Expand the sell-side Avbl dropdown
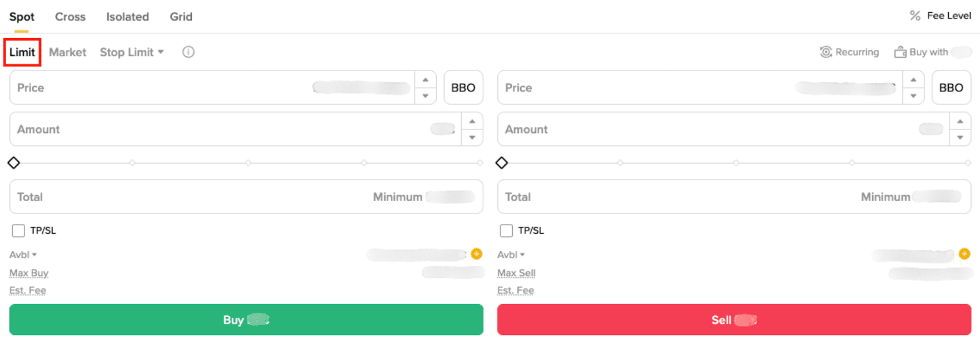Image resolution: width=980 pixels, height=341 pixels. click(x=522, y=255)
